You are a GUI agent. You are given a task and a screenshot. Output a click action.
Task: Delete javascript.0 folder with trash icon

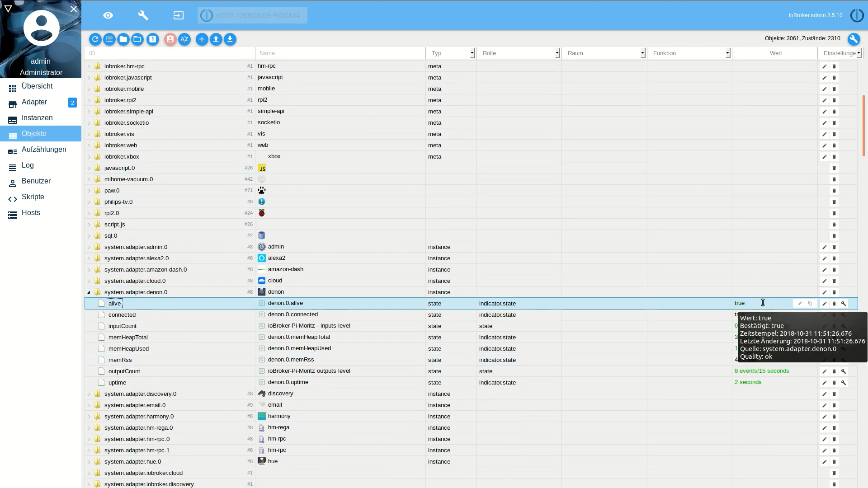(834, 168)
